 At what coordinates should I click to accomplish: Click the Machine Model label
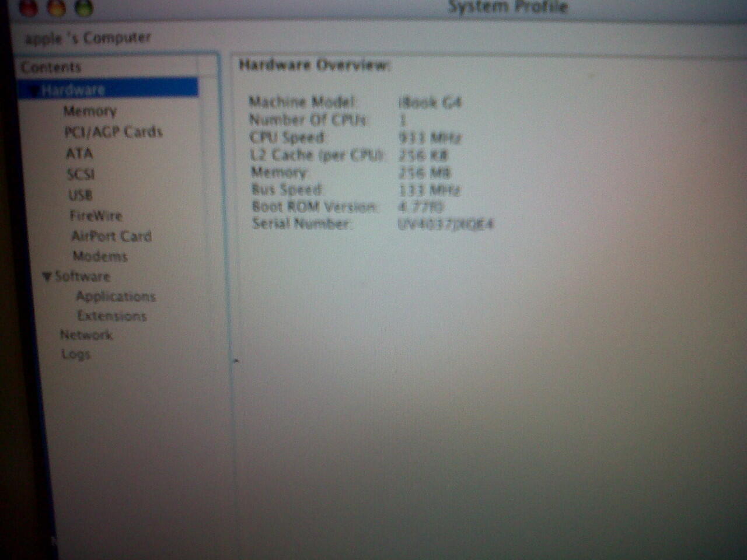(302, 101)
